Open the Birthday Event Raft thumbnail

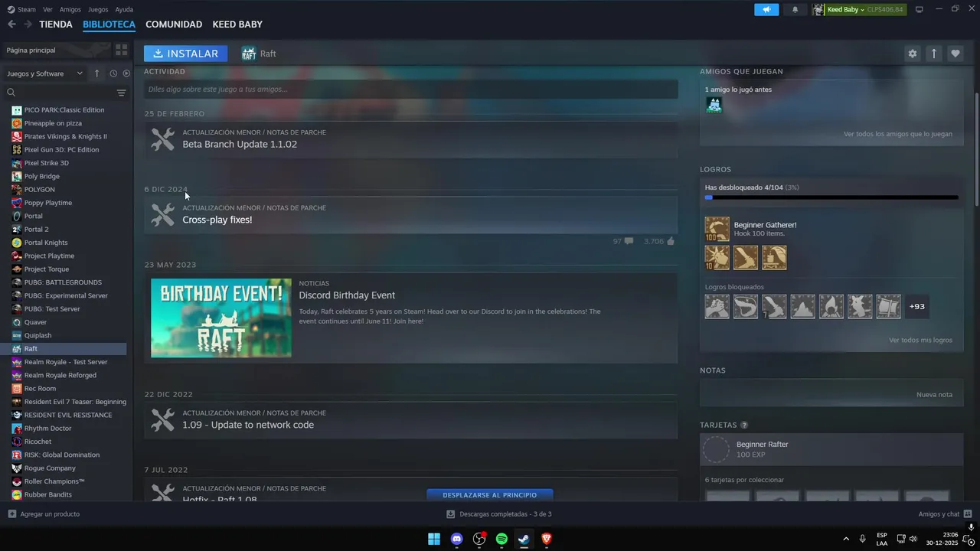221,318
